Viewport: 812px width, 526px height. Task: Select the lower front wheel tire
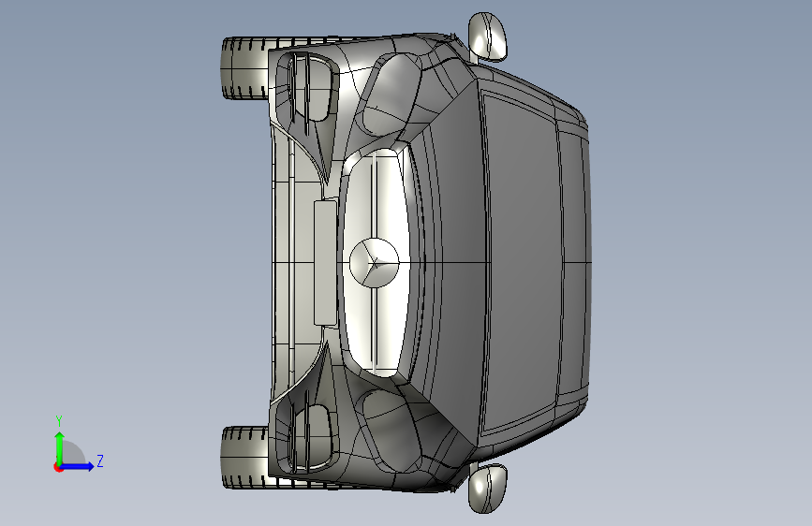click(x=244, y=458)
